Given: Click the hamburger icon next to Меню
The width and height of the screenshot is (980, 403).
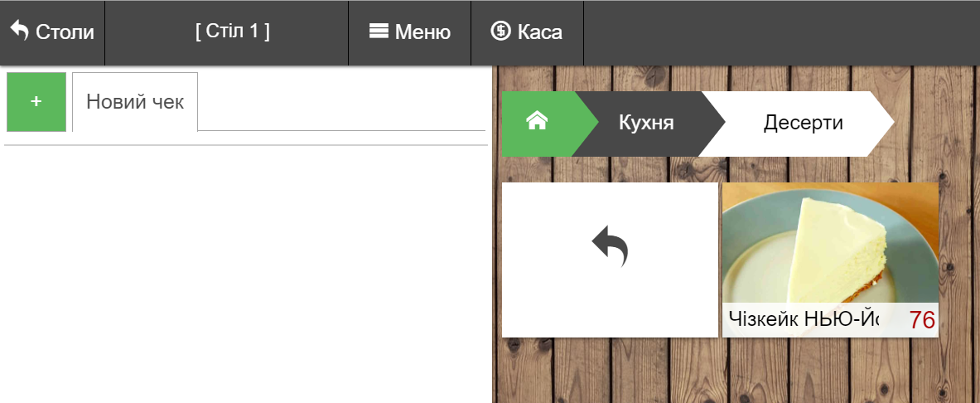Looking at the screenshot, I should click(x=379, y=32).
